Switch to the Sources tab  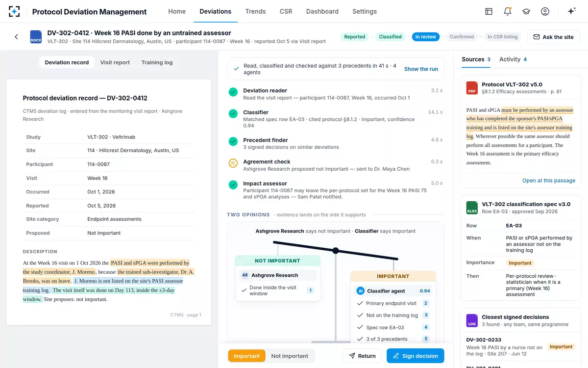coord(476,59)
